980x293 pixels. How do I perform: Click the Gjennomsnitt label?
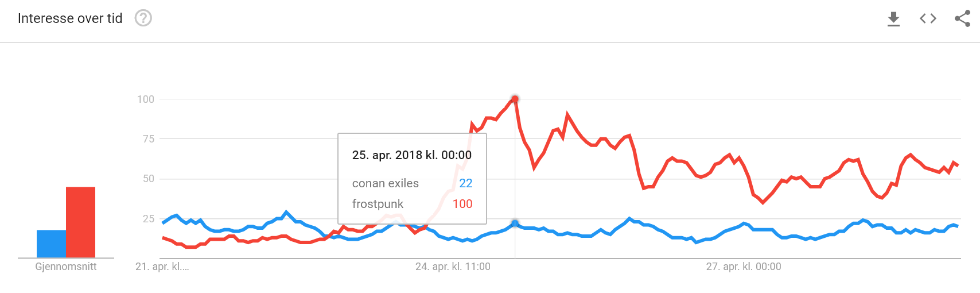[66, 267]
